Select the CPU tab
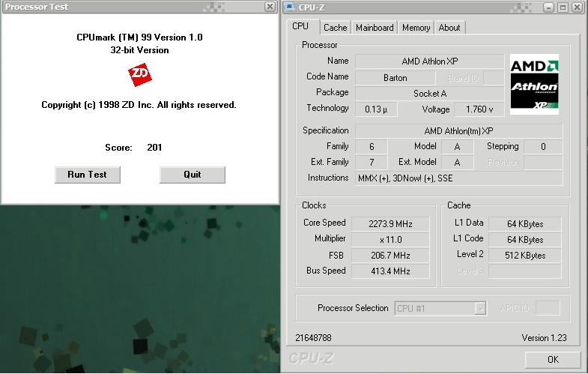 [x=300, y=26]
